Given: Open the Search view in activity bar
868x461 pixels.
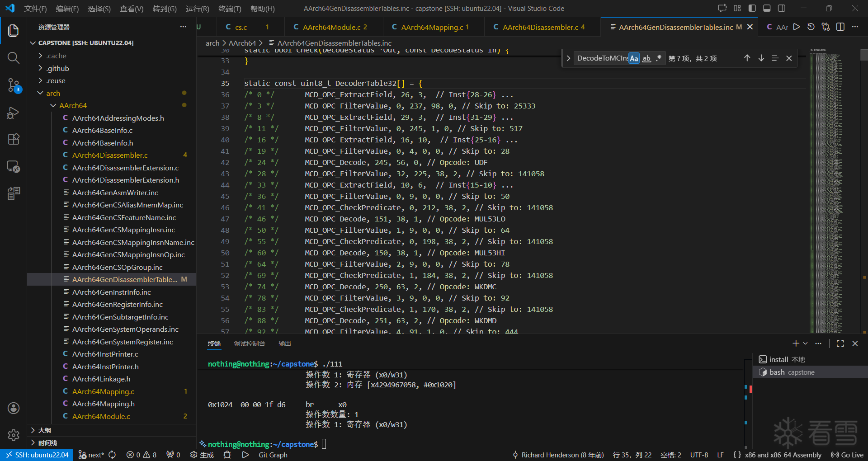Looking at the screenshot, I should coord(14,58).
